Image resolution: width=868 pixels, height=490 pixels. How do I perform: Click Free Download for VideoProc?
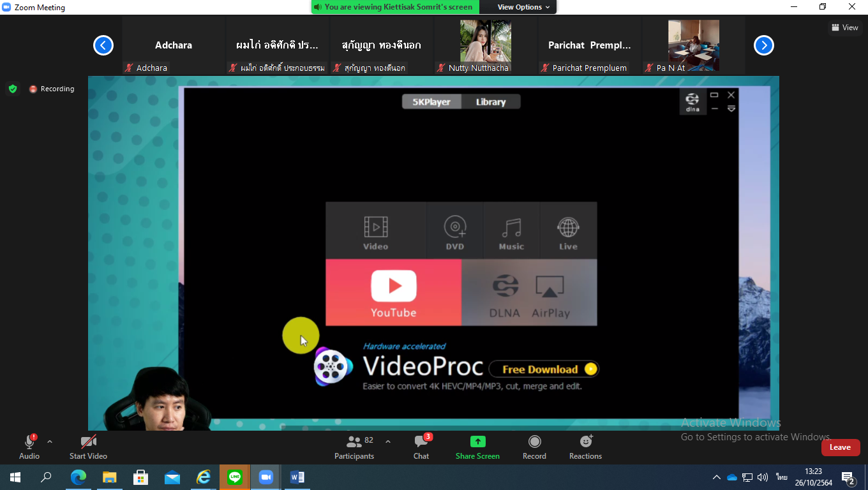tap(544, 369)
